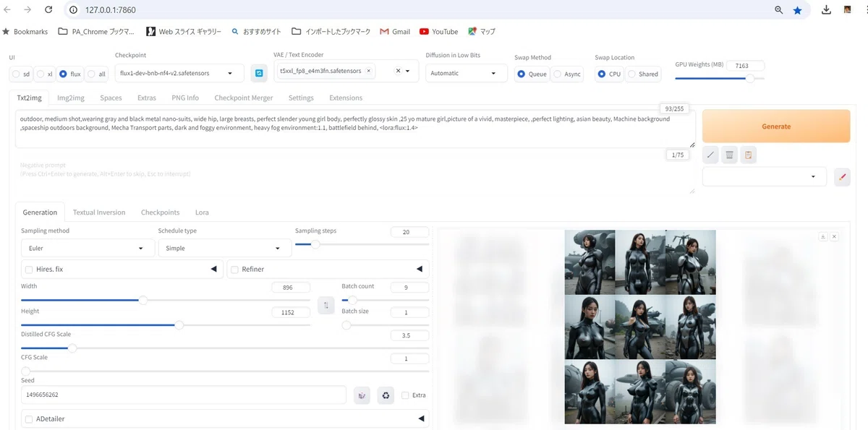The width and height of the screenshot is (868, 430).
Task: Open the browser zoom magnifier icon
Action: [x=779, y=10]
